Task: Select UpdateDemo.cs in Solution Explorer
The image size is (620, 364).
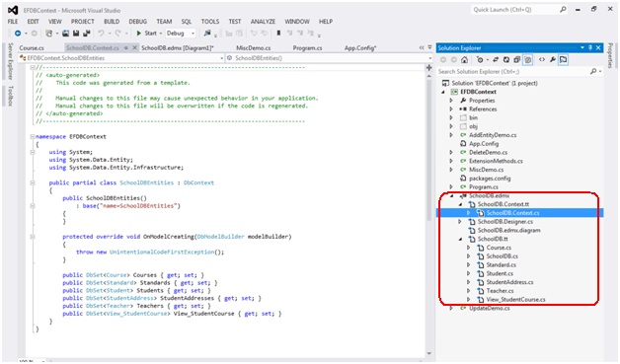Action: tap(490, 309)
